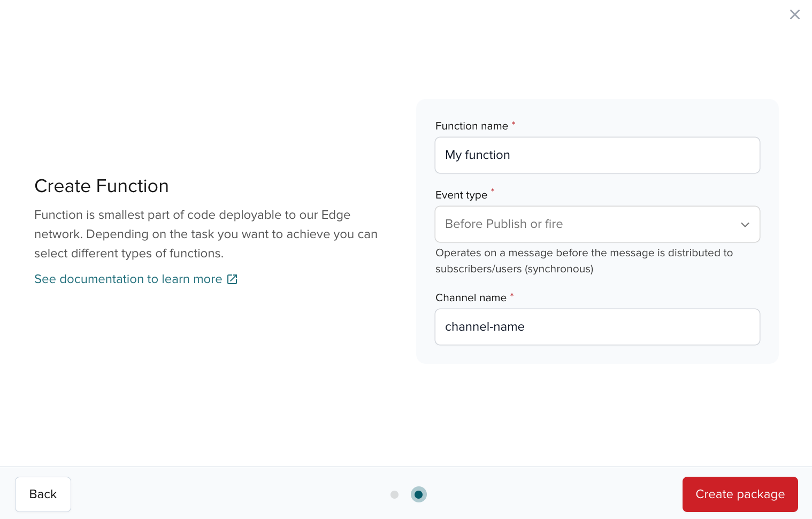Click the "Channel name" field label
The image size is (812, 519).
pos(471,298)
